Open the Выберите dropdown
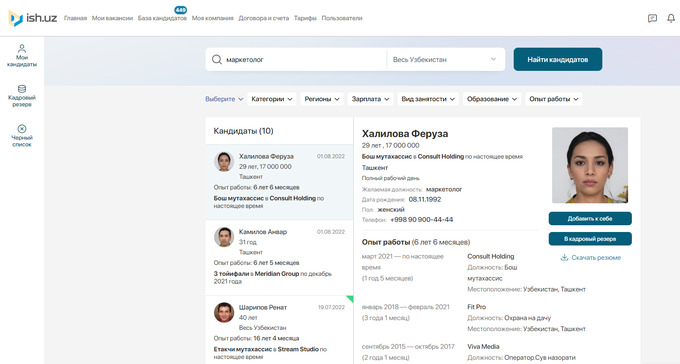Screen dimensions: 680x364 coord(224,99)
